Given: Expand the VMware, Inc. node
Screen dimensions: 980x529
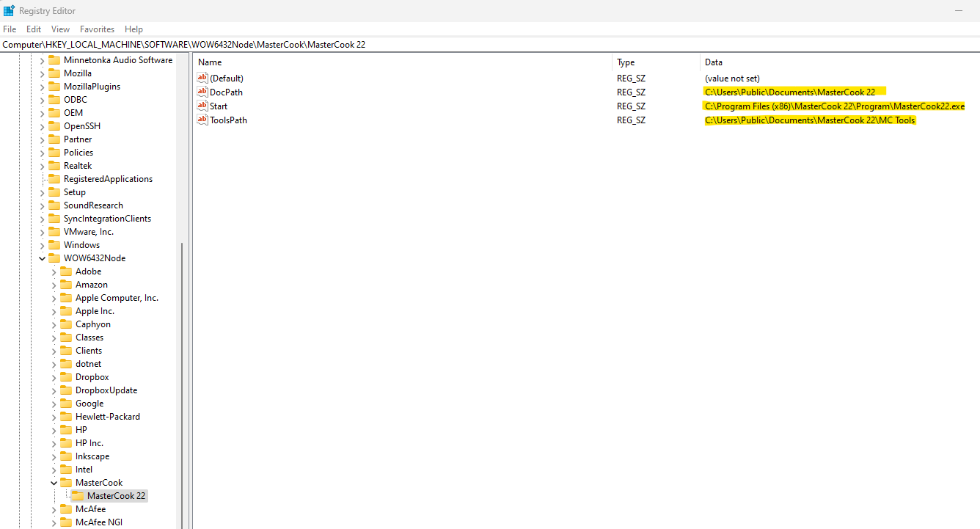Looking at the screenshot, I should click(x=42, y=232).
